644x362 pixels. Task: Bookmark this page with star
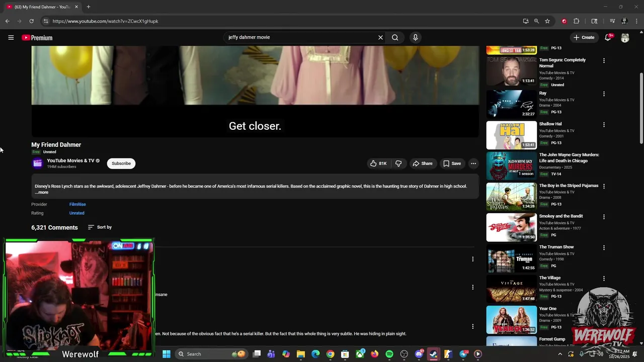click(x=547, y=21)
